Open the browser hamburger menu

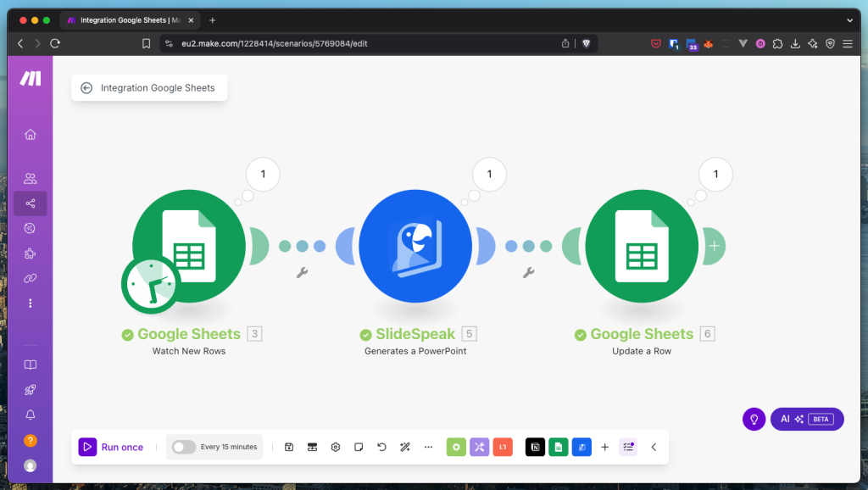click(x=848, y=43)
